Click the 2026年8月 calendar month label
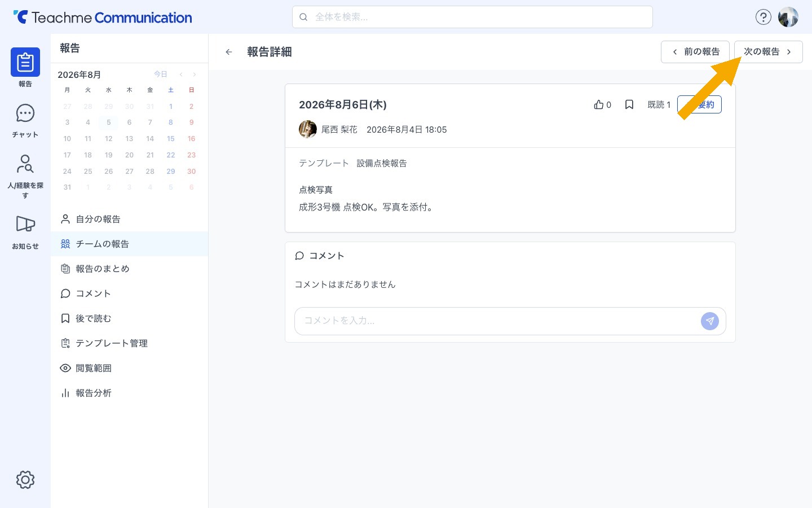Screen dimensions: 812x508 [79, 75]
